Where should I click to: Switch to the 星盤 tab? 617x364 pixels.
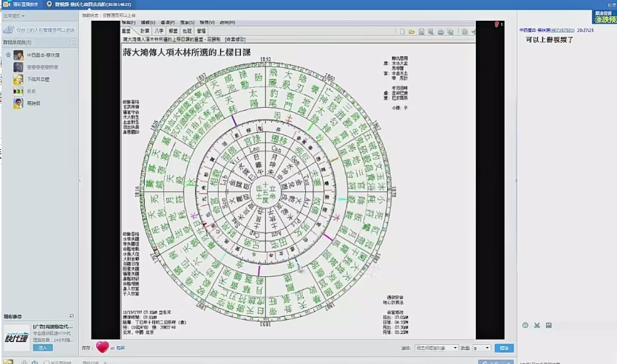pyautogui.click(x=126, y=31)
